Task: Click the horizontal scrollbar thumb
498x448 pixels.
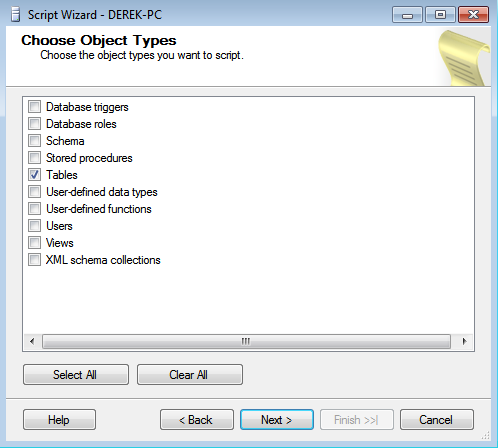Action: [x=246, y=341]
